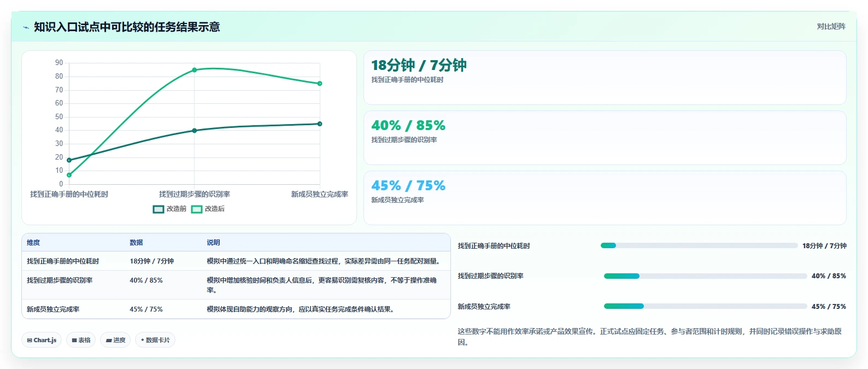The height and width of the screenshot is (369, 868).
Task: Click the description starting 模拟中增加核验时间
Action: (321, 285)
